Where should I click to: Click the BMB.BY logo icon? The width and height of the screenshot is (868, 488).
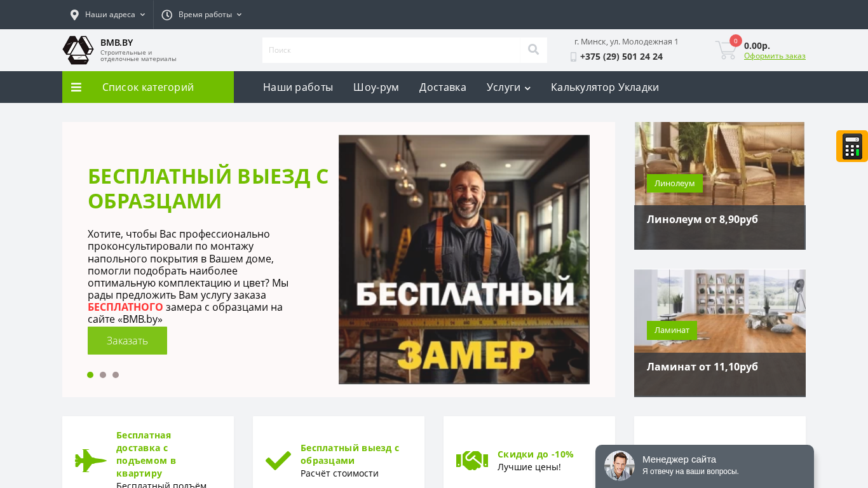click(78, 50)
